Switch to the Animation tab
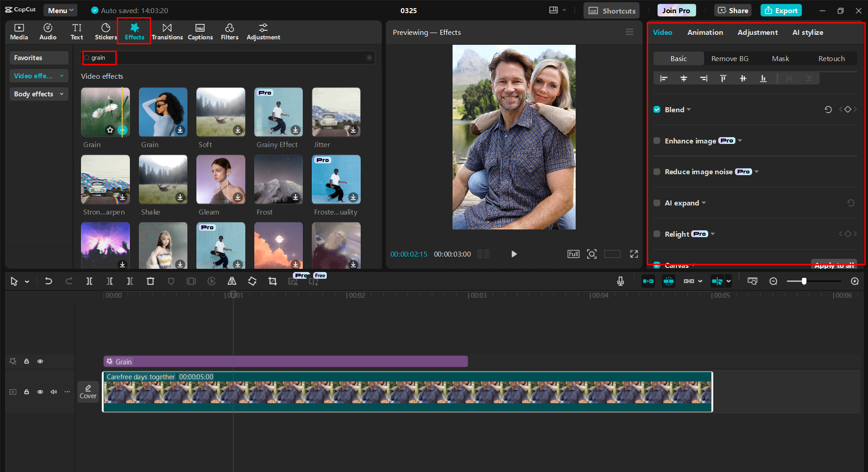The height and width of the screenshot is (472, 868). click(705, 32)
